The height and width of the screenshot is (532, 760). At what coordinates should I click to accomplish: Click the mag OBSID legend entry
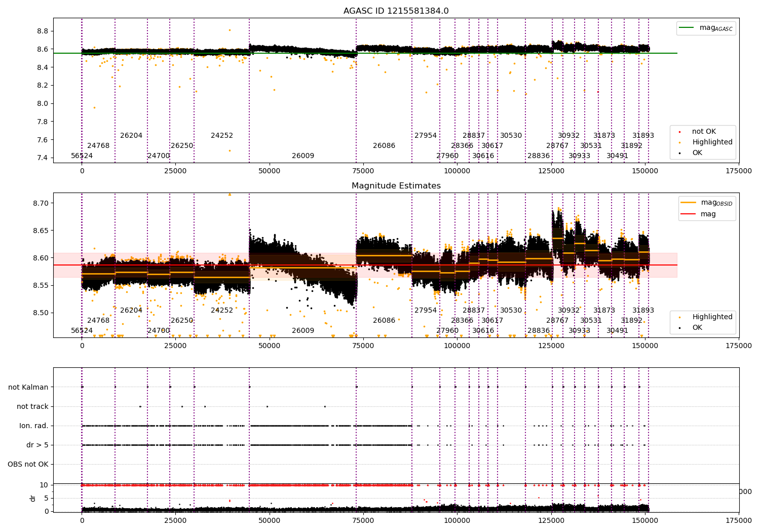pyautogui.click(x=707, y=203)
